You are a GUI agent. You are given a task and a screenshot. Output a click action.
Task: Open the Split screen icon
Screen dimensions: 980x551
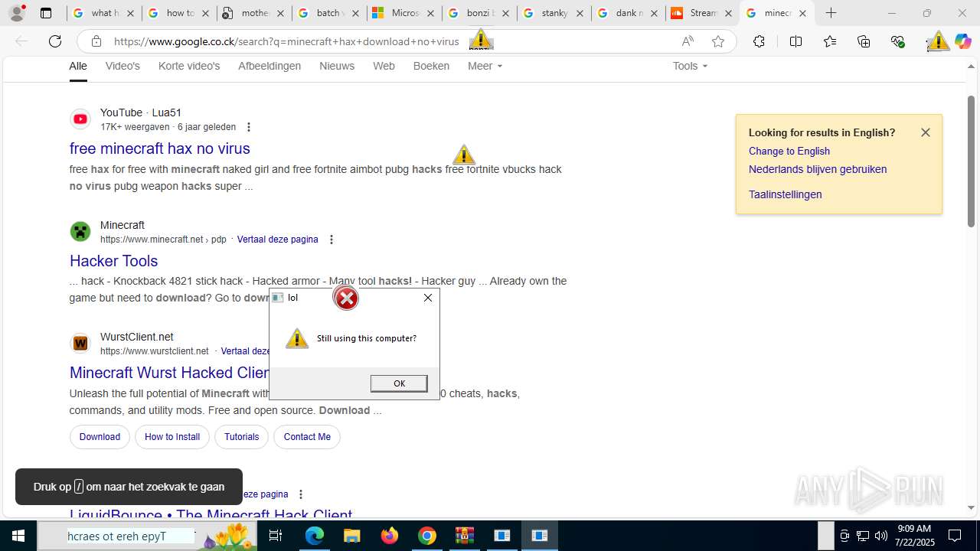795,41
